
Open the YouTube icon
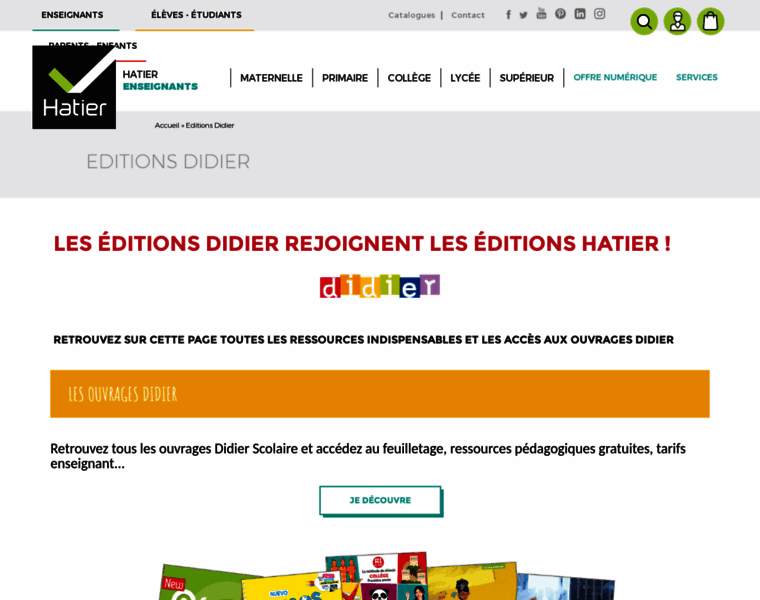pos(541,14)
